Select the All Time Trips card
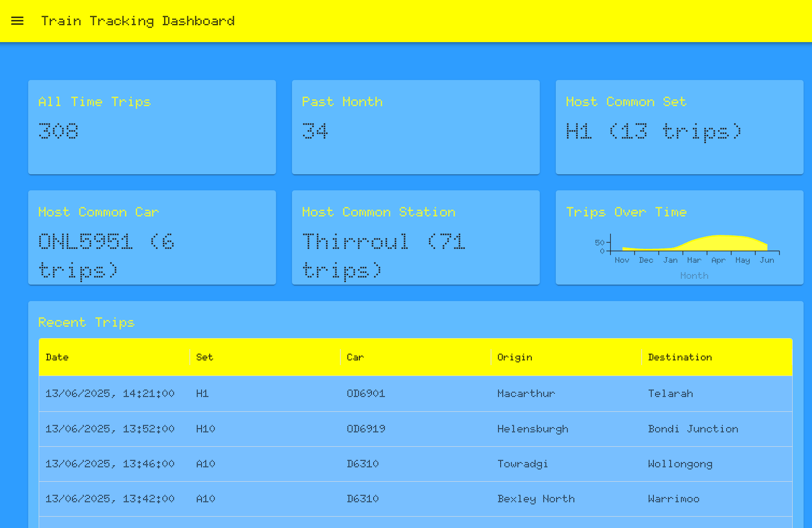Image resolution: width=812 pixels, height=528 pixels. (152, 127)
